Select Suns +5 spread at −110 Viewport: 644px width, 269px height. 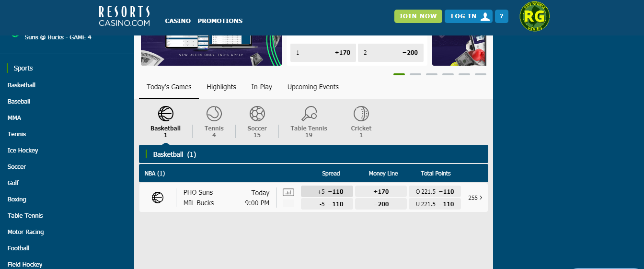(327, 192)
